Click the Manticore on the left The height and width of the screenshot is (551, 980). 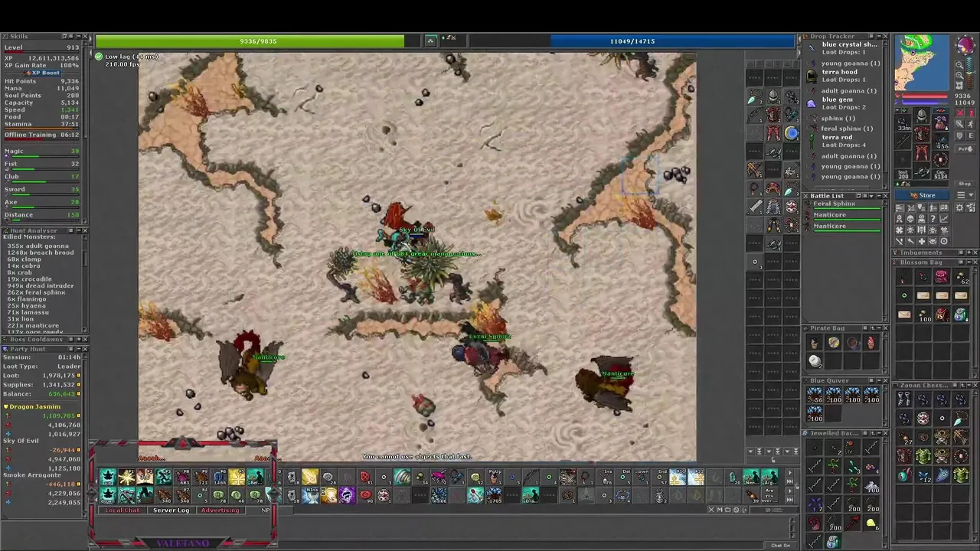[249, 365]
